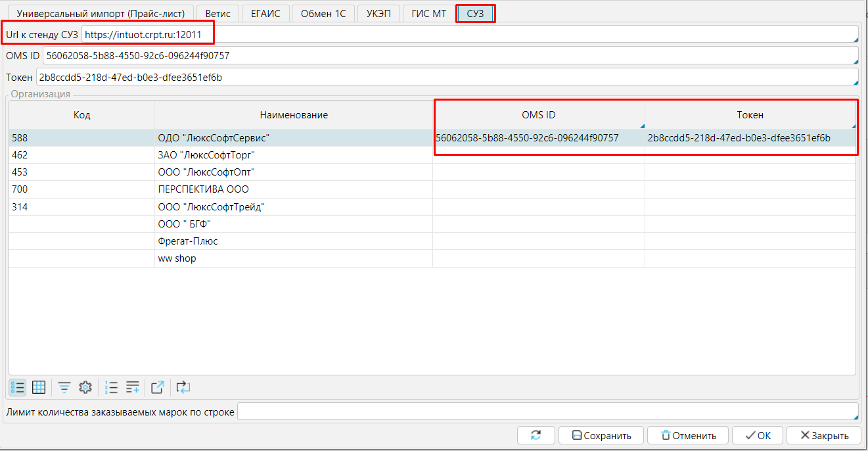Switch to table grid view icon
Screen dimensions: 868x451
pyautogui.click(x=39, y=387)
